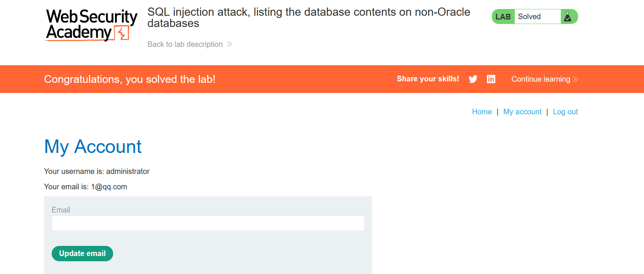
Task: Click the green LAB badge label
Action: pyautogui.click(x=503, y=17)
